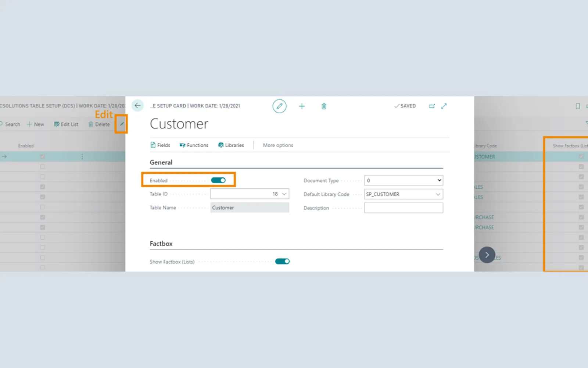Click the back arrow on the setup card
This screenshot has height=368, width=588.
click(137, 106)
